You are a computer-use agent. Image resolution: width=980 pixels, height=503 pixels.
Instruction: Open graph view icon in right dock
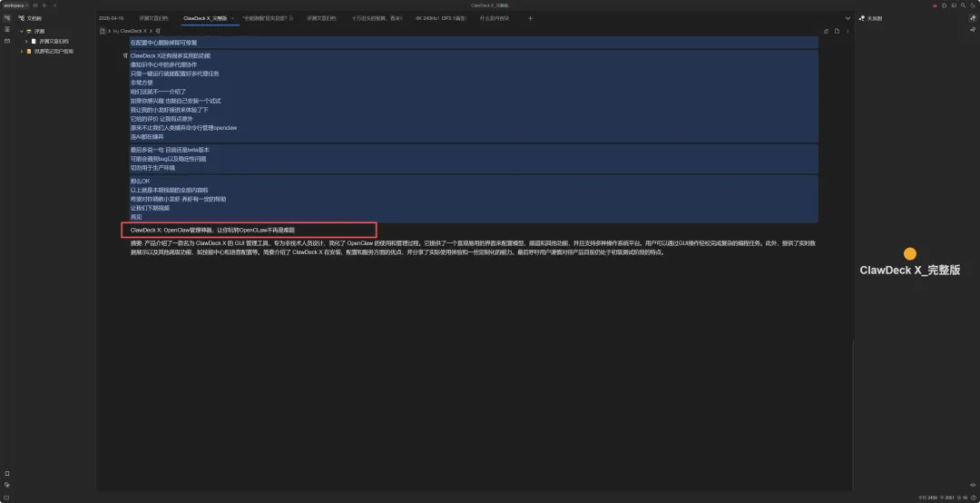[x=973, y=18]
